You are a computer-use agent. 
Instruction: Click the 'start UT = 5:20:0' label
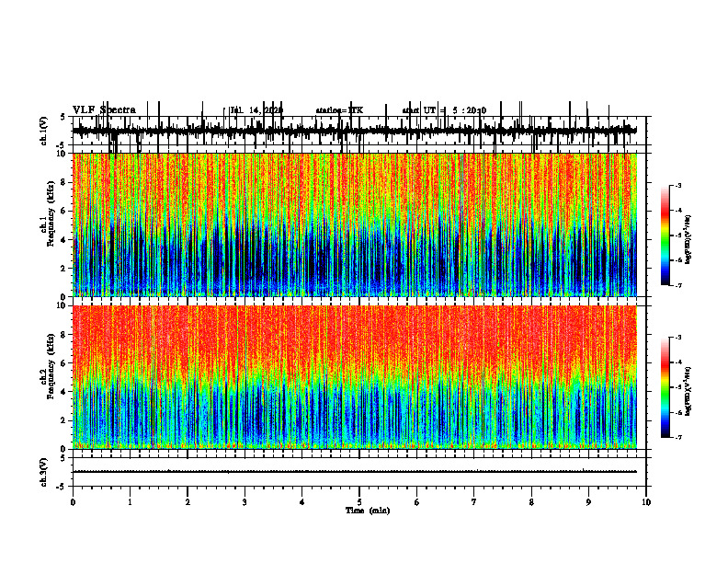[x=444, y=110]
